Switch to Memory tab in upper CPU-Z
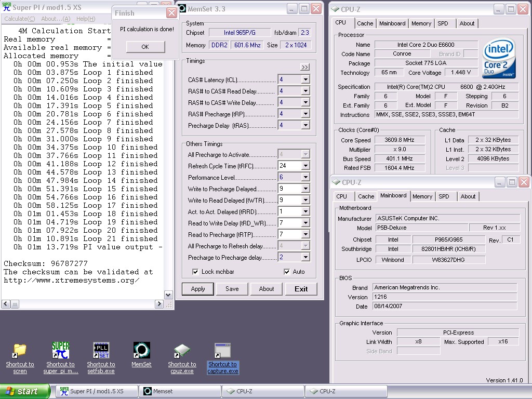532x399 pixels. 421,23
